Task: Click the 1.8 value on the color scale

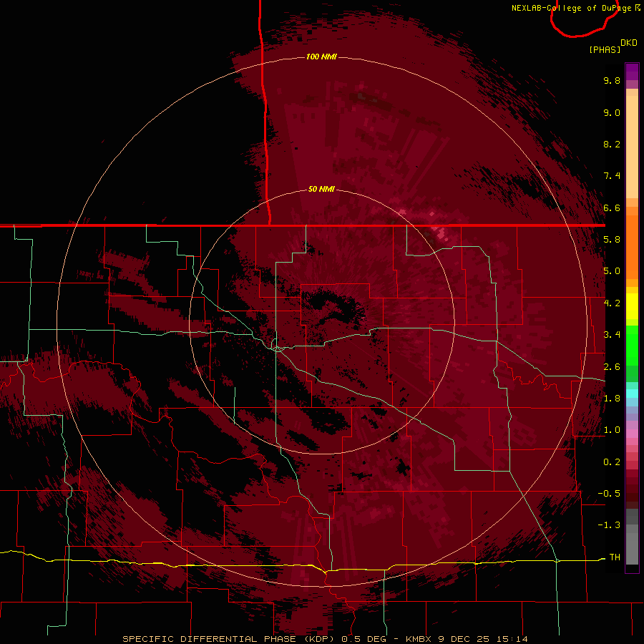Action: coord(612,399)
